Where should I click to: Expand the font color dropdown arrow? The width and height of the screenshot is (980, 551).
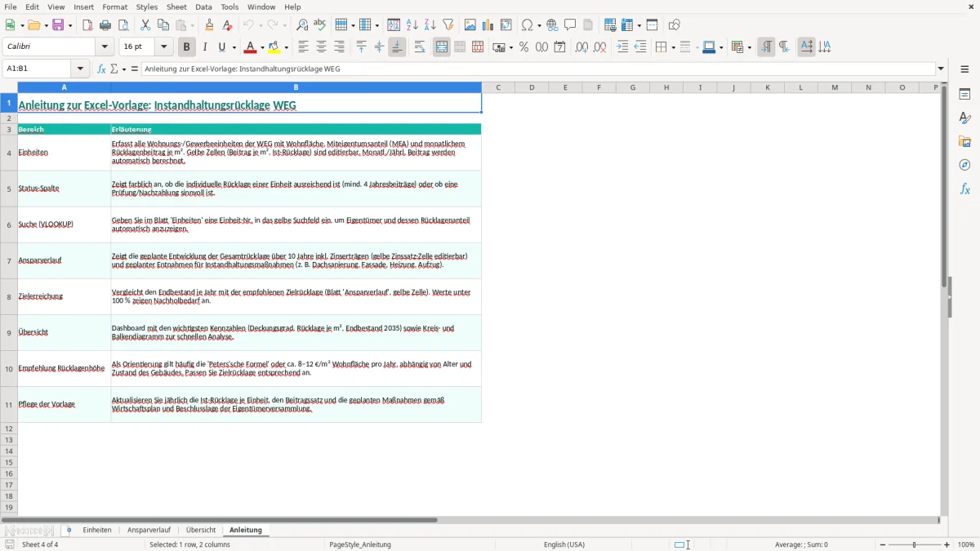point(261,47)
